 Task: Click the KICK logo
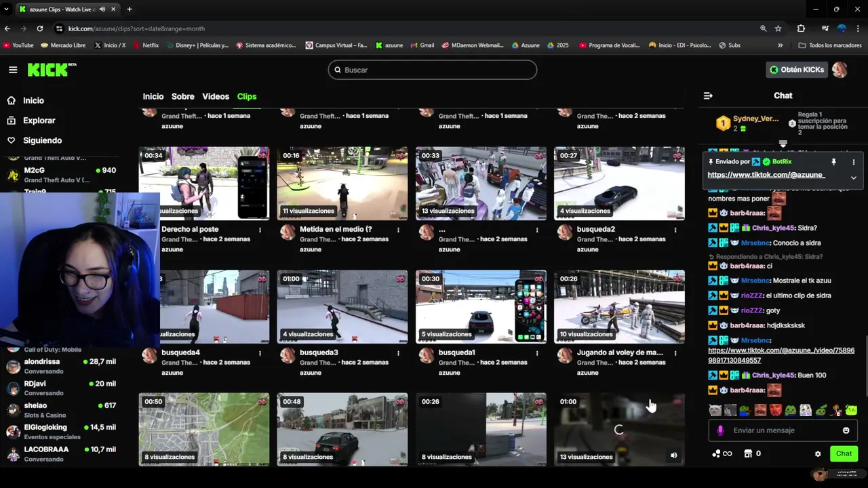(52, 70)
